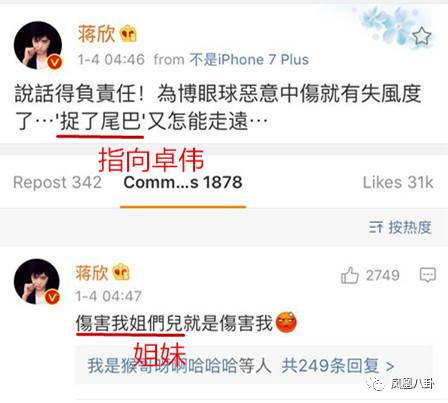The image size is (448, 403).
Task: Open the post author's avatar photo
Action: [x=38, y=45]
